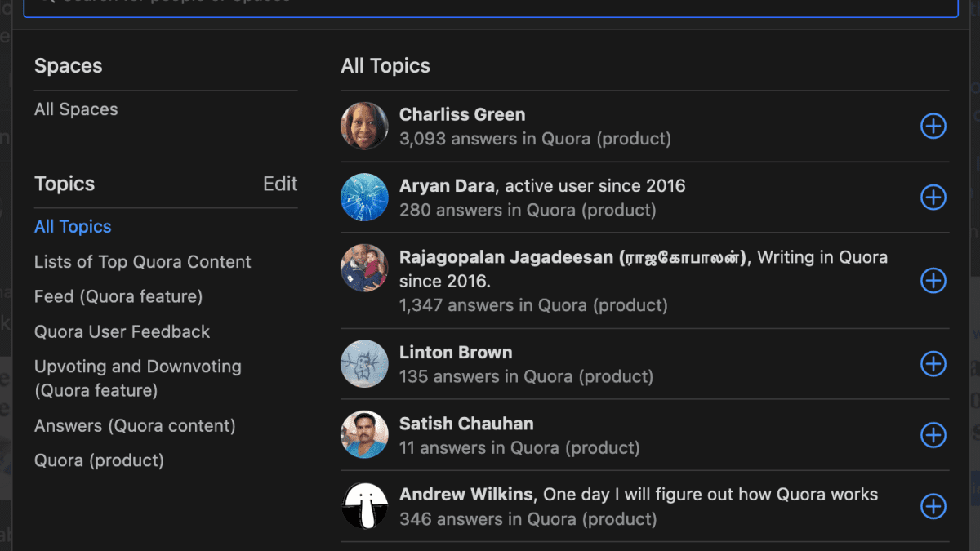Choose the Answers (Quora content) topic
The height and width of the screenshot is (551, 980).
(x=135, y=425)
